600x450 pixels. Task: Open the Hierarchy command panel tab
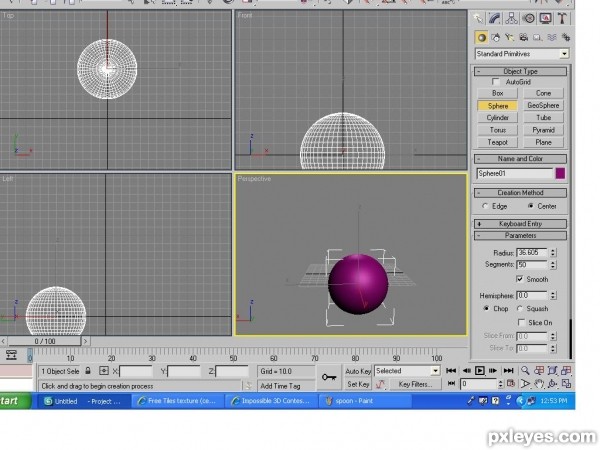[512, 18]
